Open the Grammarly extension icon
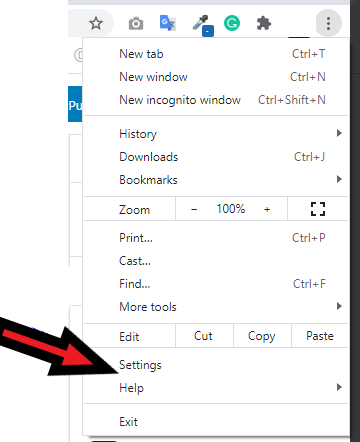360x442 pixels. click(x=232, y=23)
